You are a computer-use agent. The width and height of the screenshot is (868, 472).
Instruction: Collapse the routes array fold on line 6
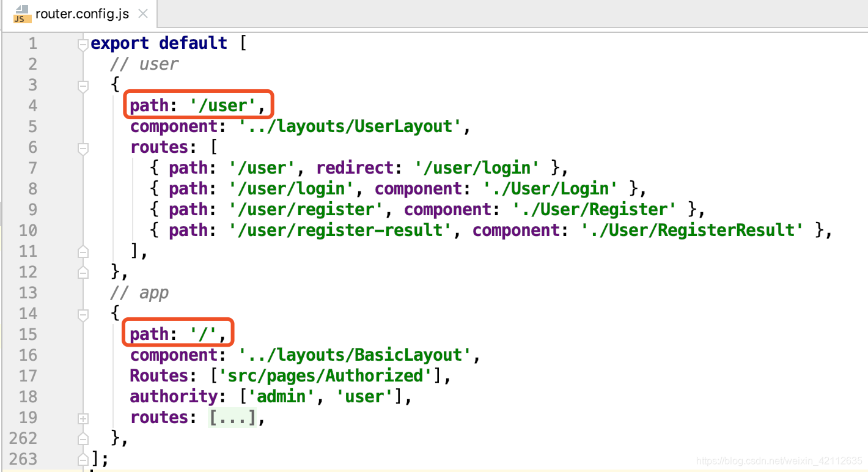(83, 148)
